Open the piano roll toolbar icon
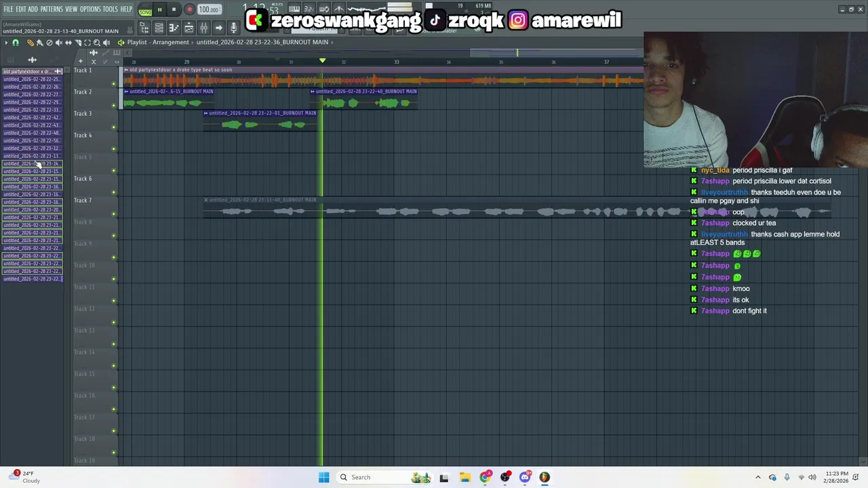Image resolution: width=868 pixels, height=488 pixels. 174,28
